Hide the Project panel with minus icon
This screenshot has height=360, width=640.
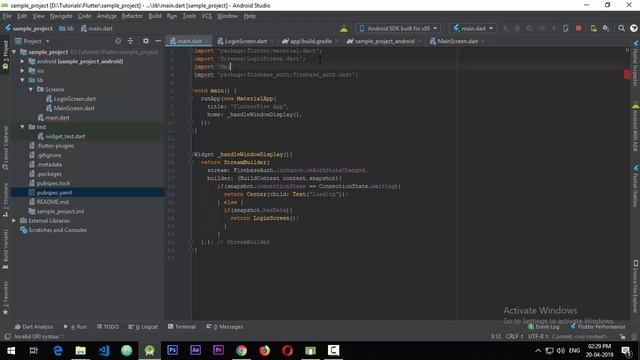point(158,41)
